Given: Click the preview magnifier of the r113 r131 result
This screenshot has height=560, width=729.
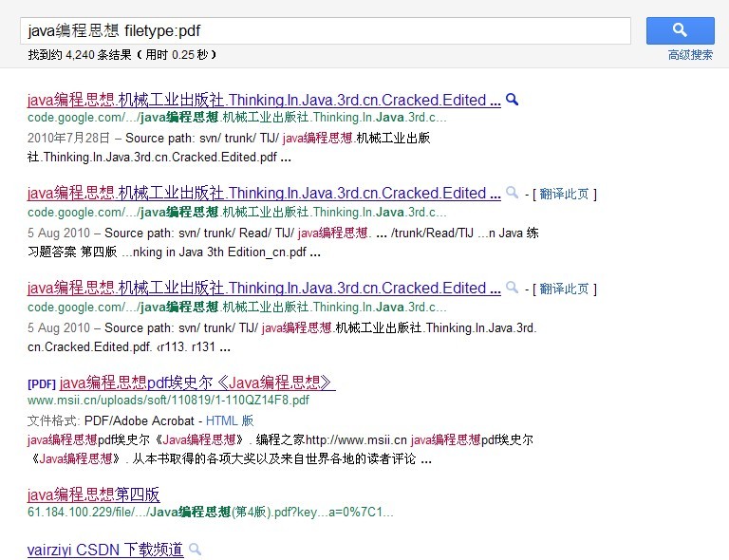Looking at the screenshot, I should point(512,288).
